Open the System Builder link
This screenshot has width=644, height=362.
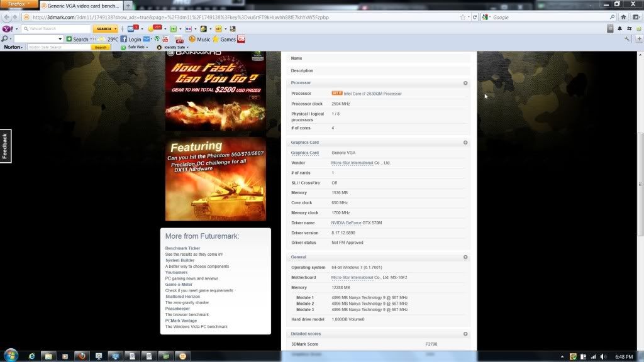pos(179,260)
